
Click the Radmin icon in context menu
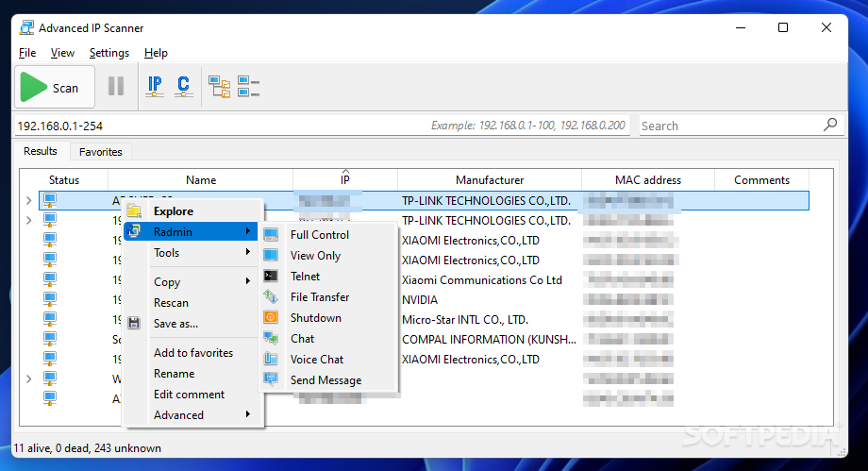coord(134,231)
